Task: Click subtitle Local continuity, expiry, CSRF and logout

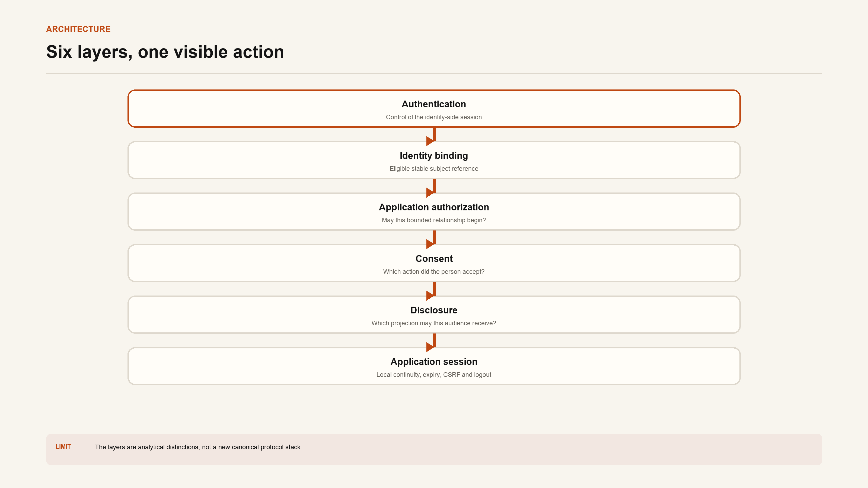Action: click(434, 375)
